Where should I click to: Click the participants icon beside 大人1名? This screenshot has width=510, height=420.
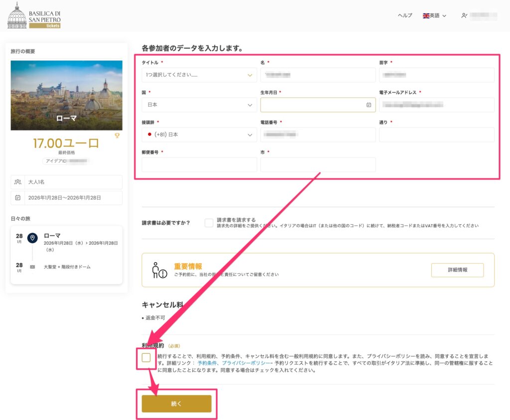18,182
